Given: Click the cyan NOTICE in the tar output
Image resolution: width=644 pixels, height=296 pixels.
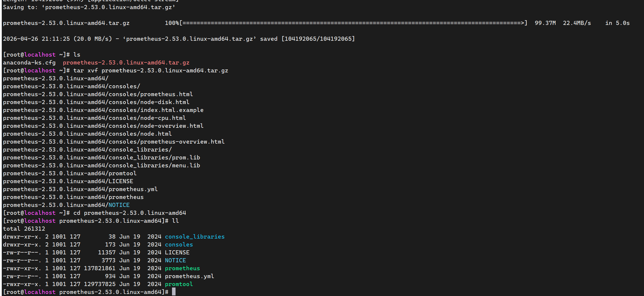Looking at the screenshot, I should click(x=119, y=205).
